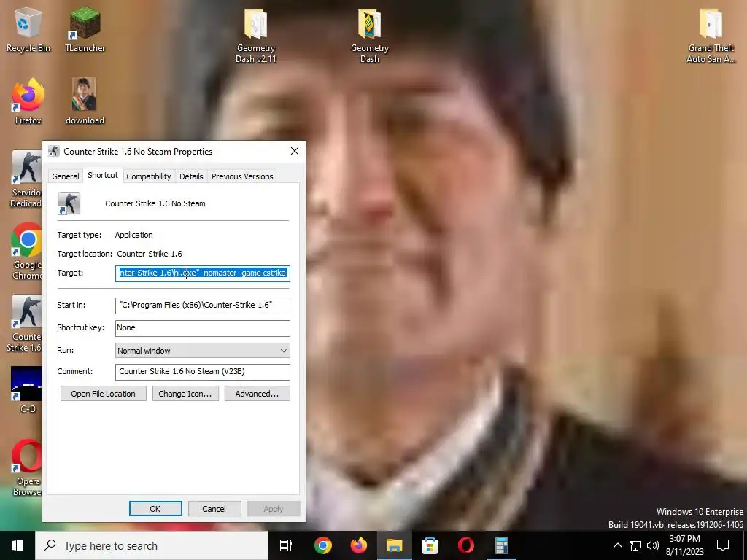The width and height of the screenshot is (747, 560).
Task: Select the Grand Theft Auto San Andreas folder
Action: 711,36
